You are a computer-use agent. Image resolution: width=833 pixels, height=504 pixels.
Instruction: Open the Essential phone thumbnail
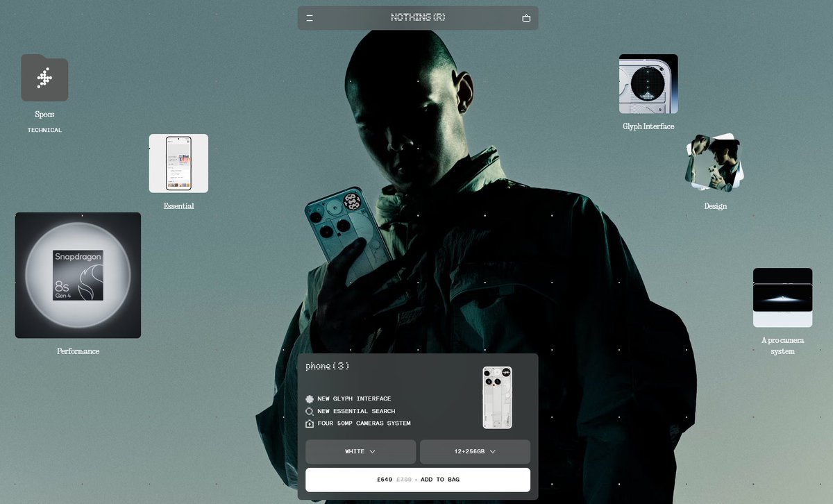(x=178, y=163)
